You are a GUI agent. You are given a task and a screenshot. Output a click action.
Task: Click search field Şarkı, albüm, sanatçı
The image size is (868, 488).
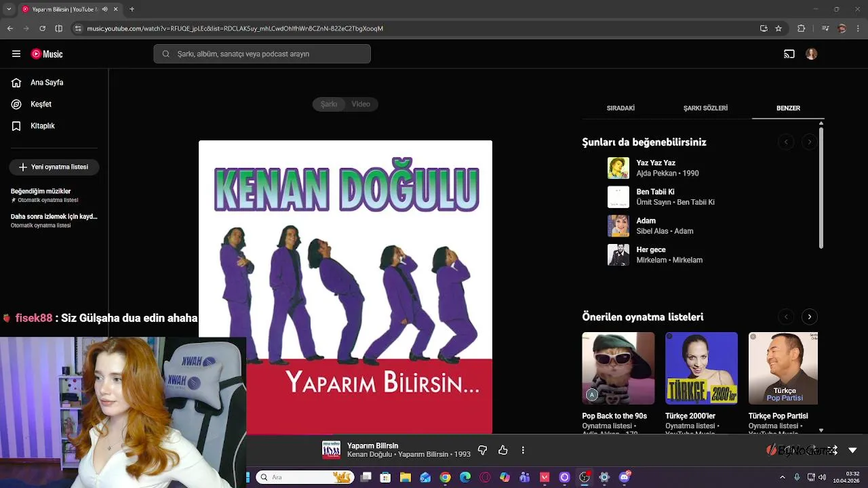tap(262, 54)
